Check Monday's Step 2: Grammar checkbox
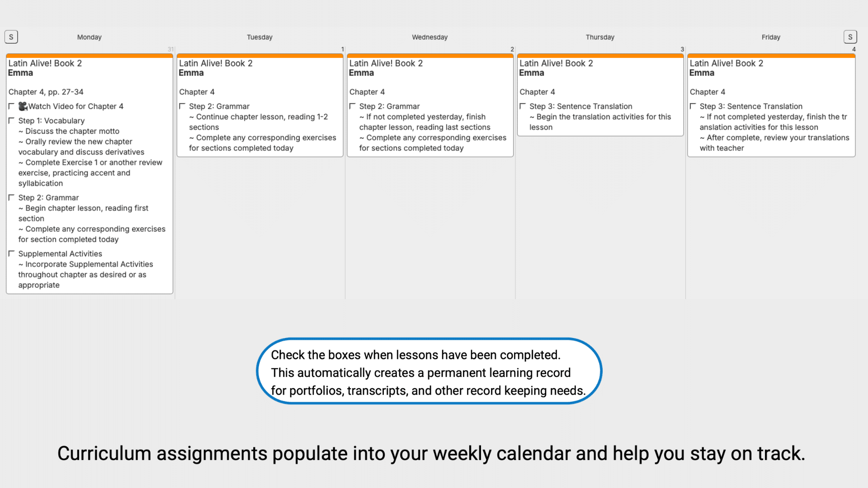 (x=12, y=197)
